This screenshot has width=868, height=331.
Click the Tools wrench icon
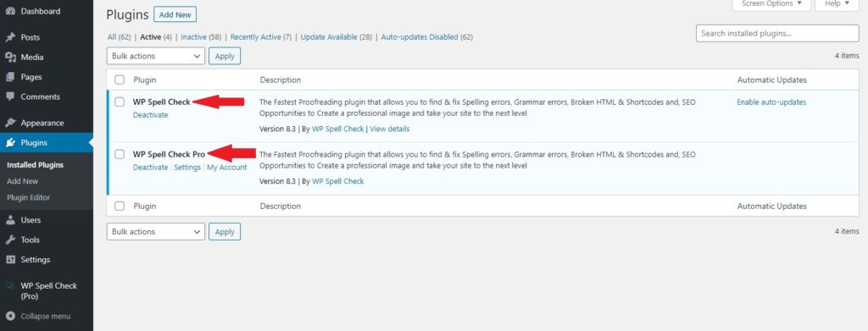9,240
